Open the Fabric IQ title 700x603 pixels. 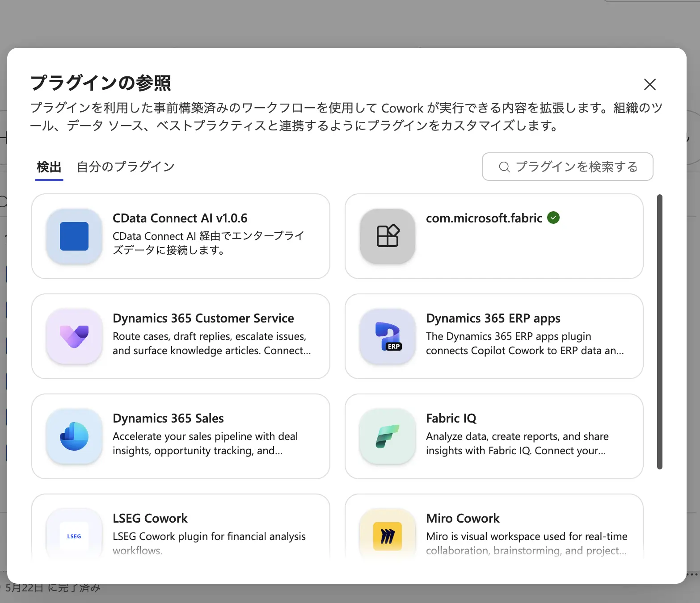coord(451,418)
